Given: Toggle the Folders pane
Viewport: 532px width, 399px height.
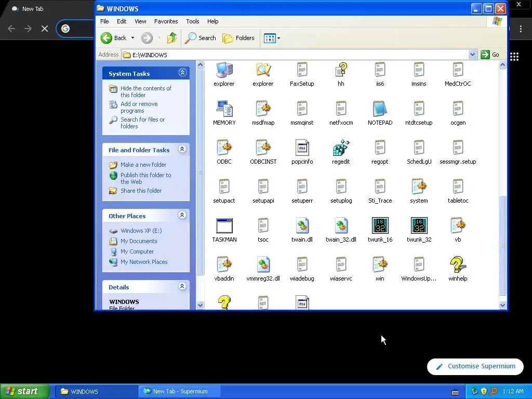Looking at the screenshot, I should coord(238,38).
